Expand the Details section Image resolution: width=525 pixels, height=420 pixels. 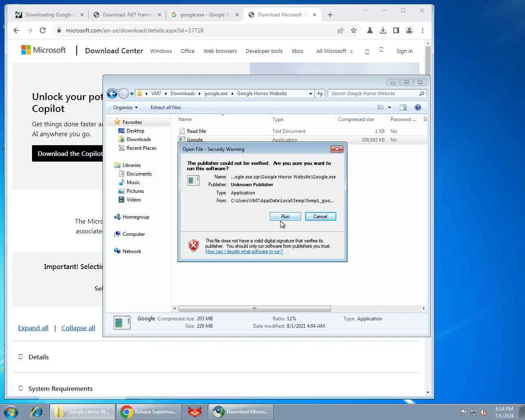click(x=34, y=357)
